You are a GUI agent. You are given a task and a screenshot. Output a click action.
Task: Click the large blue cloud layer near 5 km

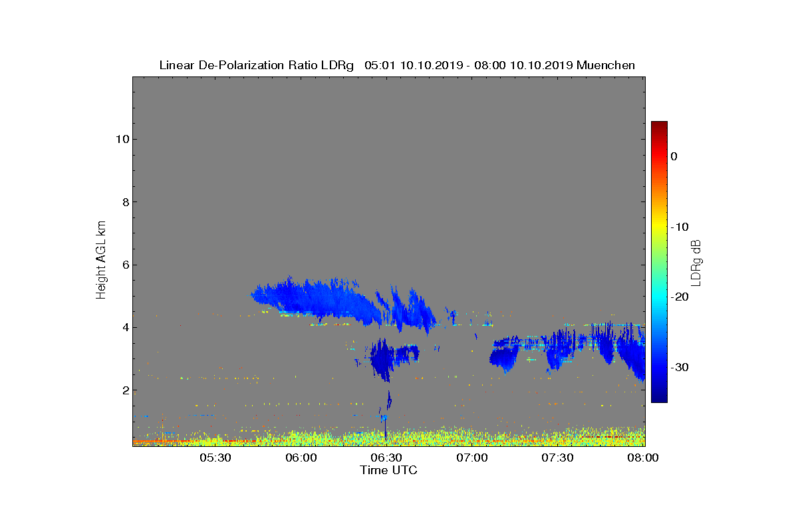point(319,299)
